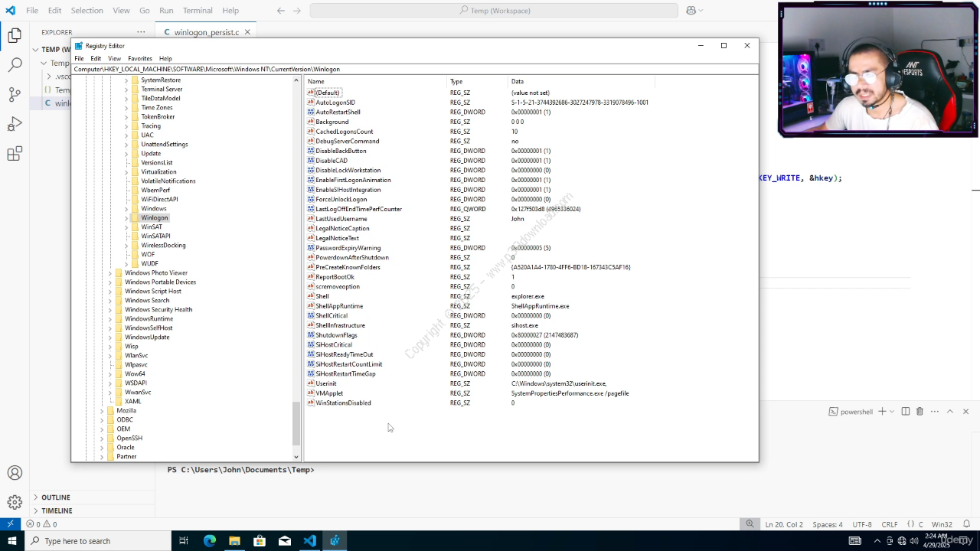Image resolution: width=980 pixels, height=551 pixels.
Task: Click the zoom magnifier status bar icon
Action: click(x=750, y=524)
